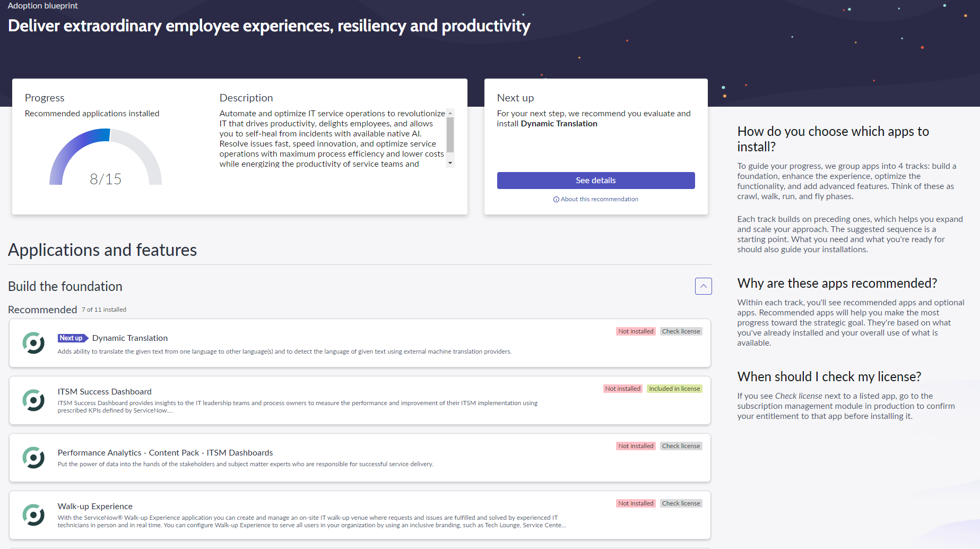Open the Walk-up Experience title
Image resolution: width=980 pixels, height=549 pixels.
tap(95, 507)
